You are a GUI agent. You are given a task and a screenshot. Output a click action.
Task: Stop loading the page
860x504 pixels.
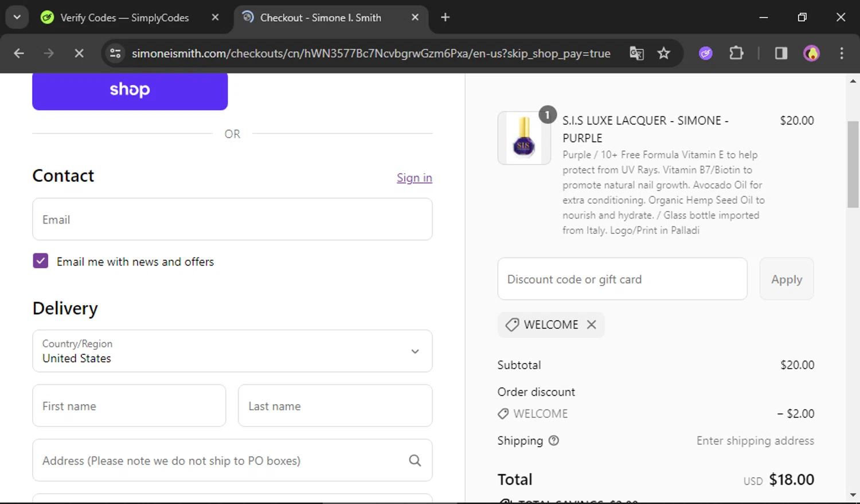79,53
